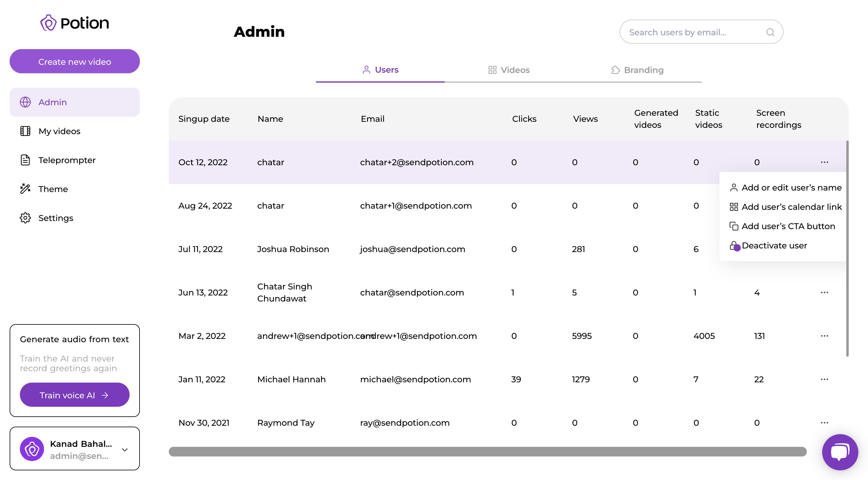Select Add user's CTA button
Viewport: 868px width, 480px height.
point(782,226)
